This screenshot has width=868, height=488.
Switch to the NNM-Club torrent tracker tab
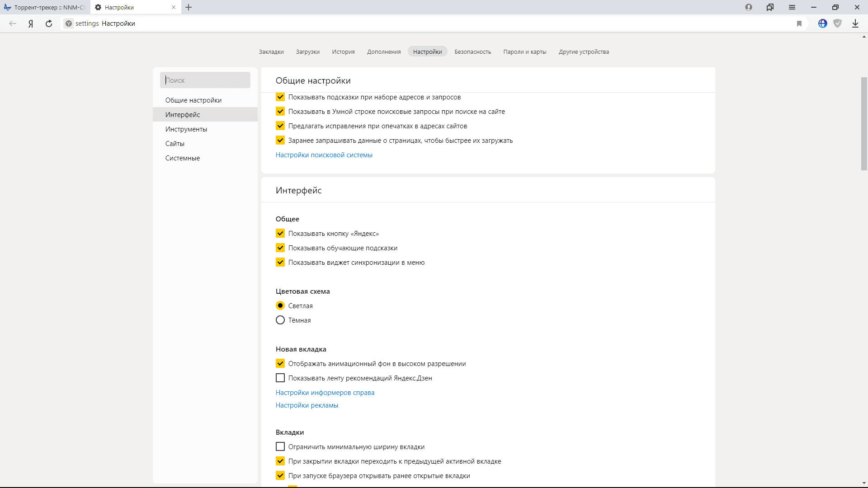click(45, 7)
